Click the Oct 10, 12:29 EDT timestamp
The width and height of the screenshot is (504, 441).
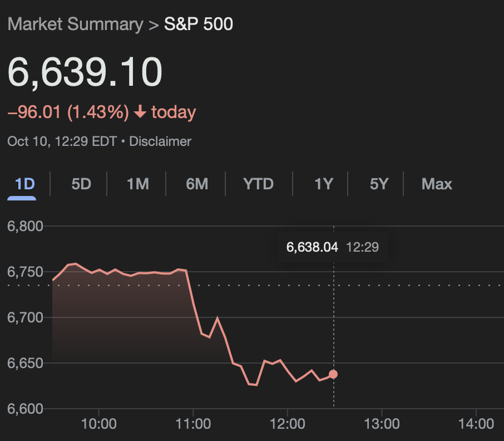tap(62, 141)
